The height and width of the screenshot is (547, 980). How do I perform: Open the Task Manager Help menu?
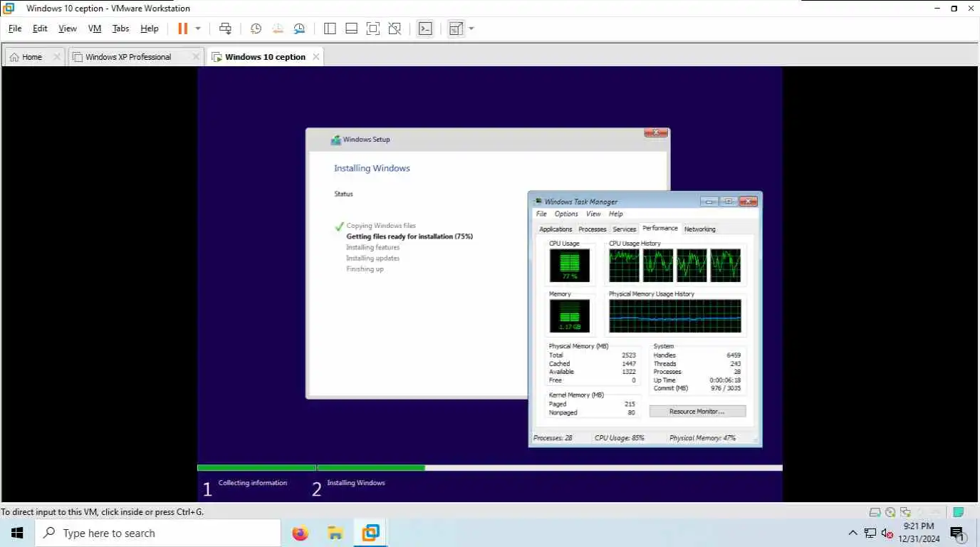[x=616, y=214]
